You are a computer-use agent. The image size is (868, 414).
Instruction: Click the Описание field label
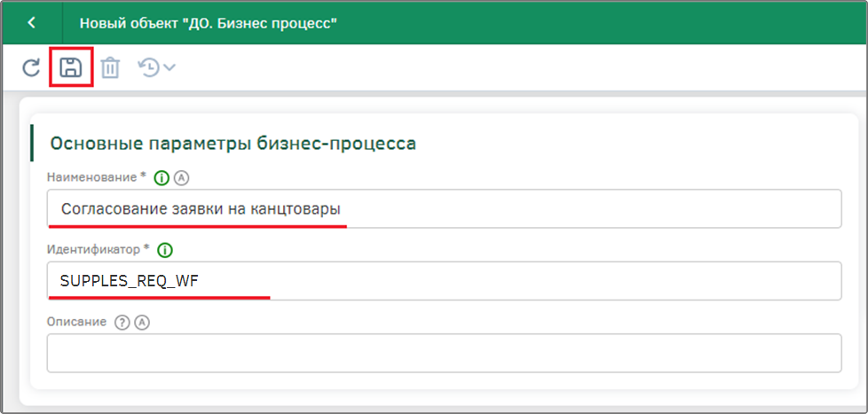[x=76, y=322]
